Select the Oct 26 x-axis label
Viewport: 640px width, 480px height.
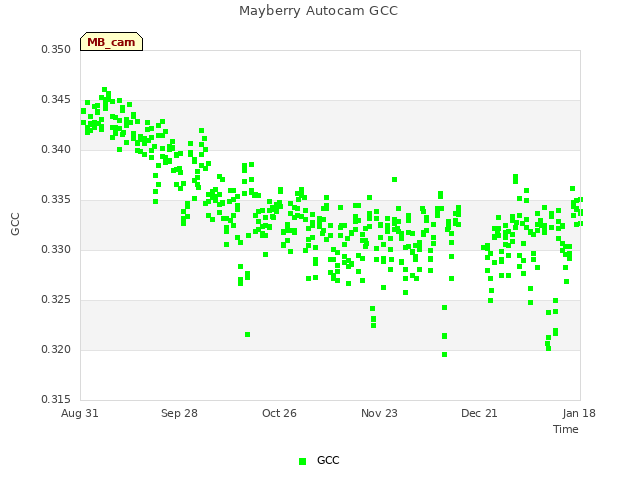[279, 413]
